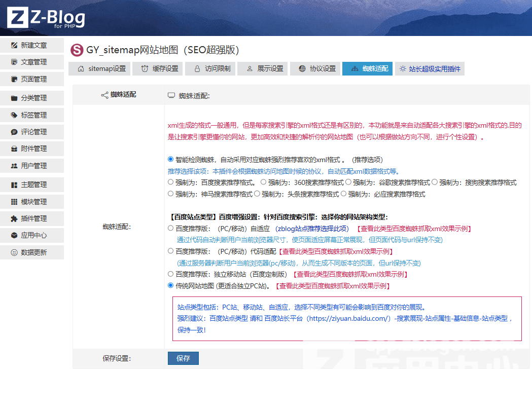Open 站长超级实用插件 link tab
Screen dimensions: 532x412
430,68
